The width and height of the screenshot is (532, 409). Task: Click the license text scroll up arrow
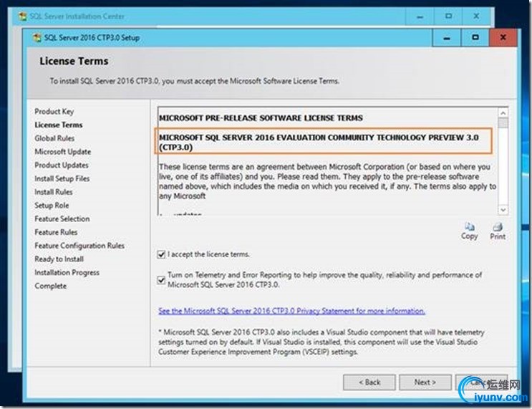[x=503, y=112]
